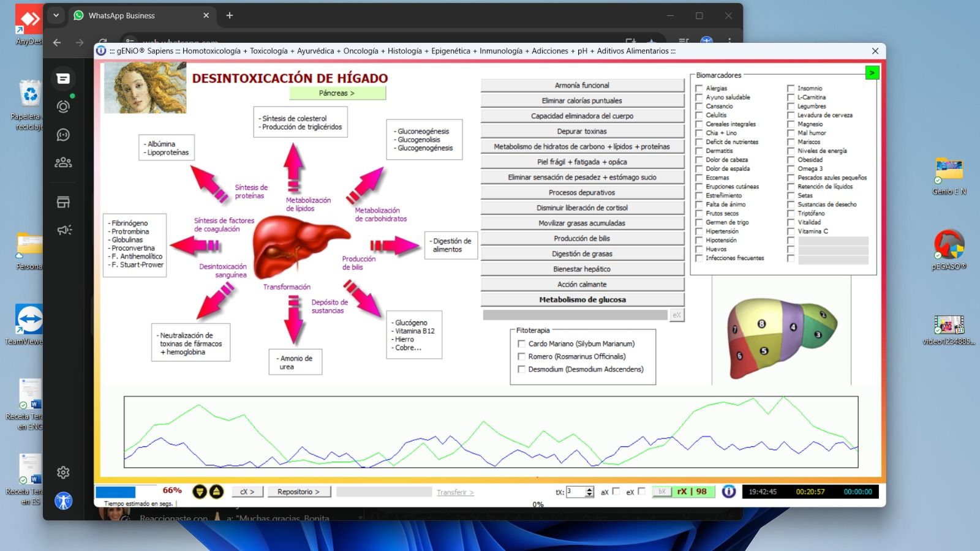Select the Depurar toxinas item
This screenshot has height=551, width=980.
(582, 131)
